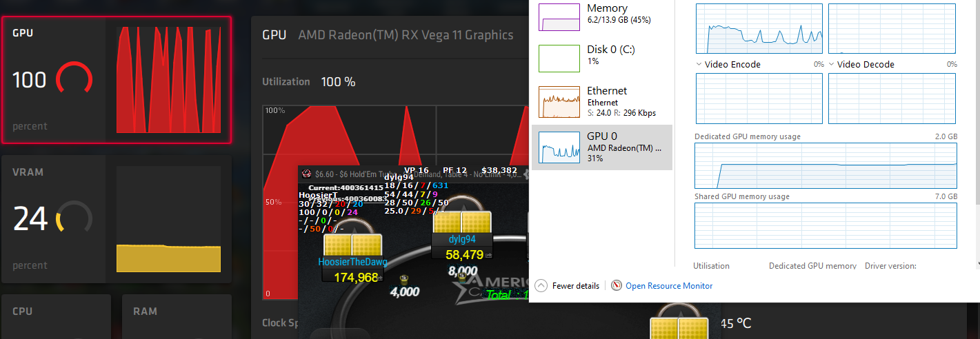This screenshot has width=980, height=339.
Task: Open the CPU metrics card in Radeon Software
Action: pyautogui.click(x=57, y=317)
